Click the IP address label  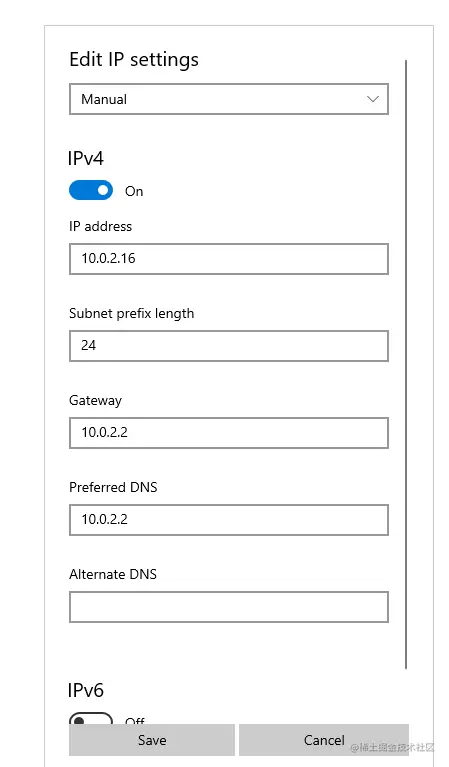pos(100,226)
